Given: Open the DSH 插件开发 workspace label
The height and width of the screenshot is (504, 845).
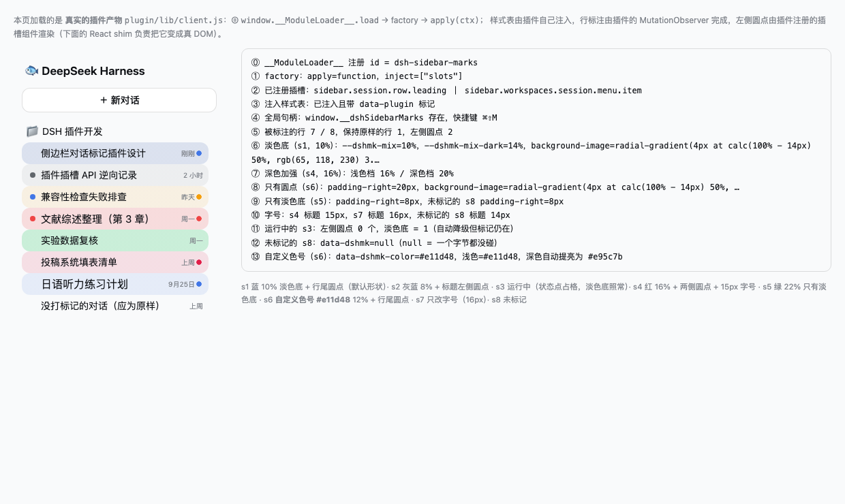Looking at the screenshot, I should (72, 131).
